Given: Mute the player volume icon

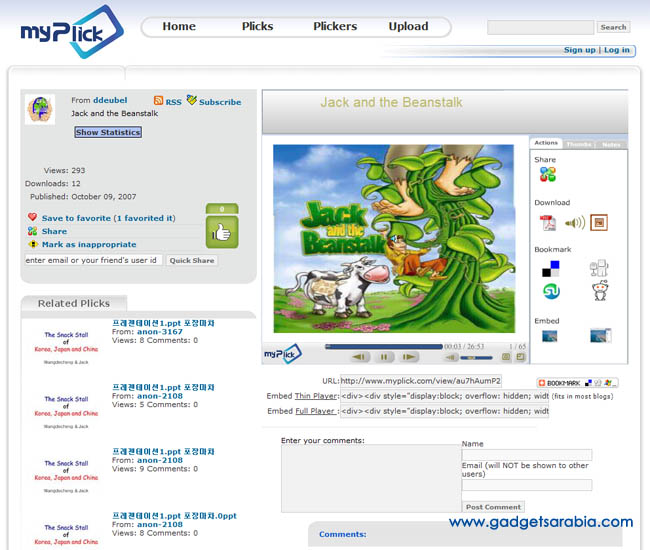Looking at the screenshot, I should [x=451, y=357].
